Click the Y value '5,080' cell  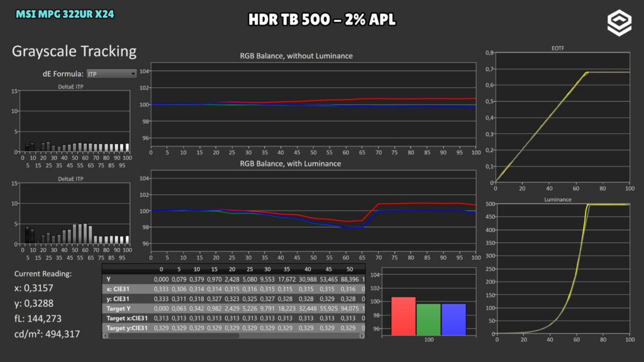tap(249, 279)
